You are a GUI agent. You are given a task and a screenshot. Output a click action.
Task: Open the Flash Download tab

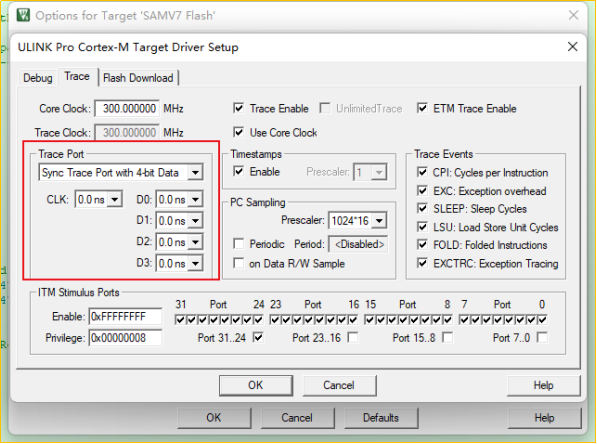[138, 78]
